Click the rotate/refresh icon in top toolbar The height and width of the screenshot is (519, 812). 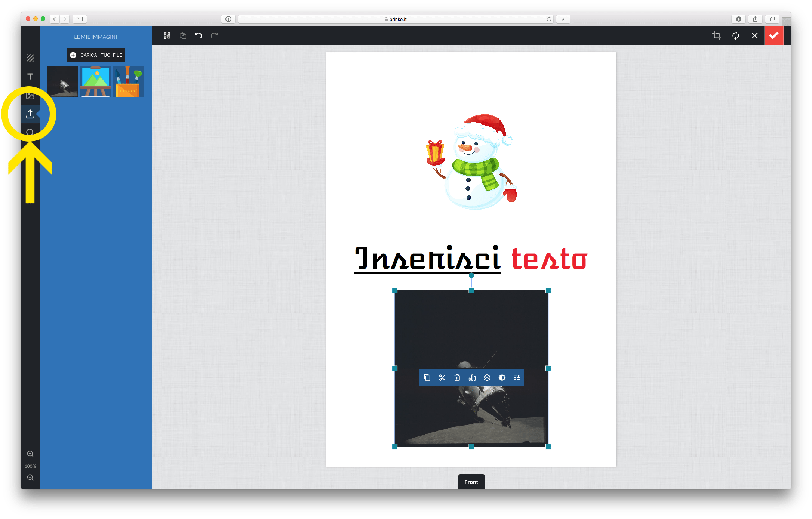click(736, 35)
